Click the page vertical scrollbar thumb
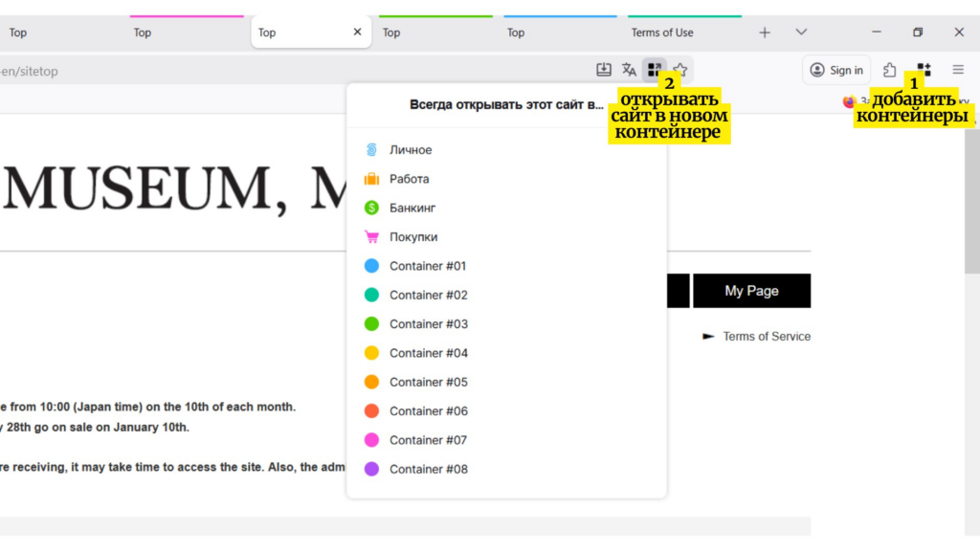The width and height of the screenshot is (980, 551). (x=972, y=201)
